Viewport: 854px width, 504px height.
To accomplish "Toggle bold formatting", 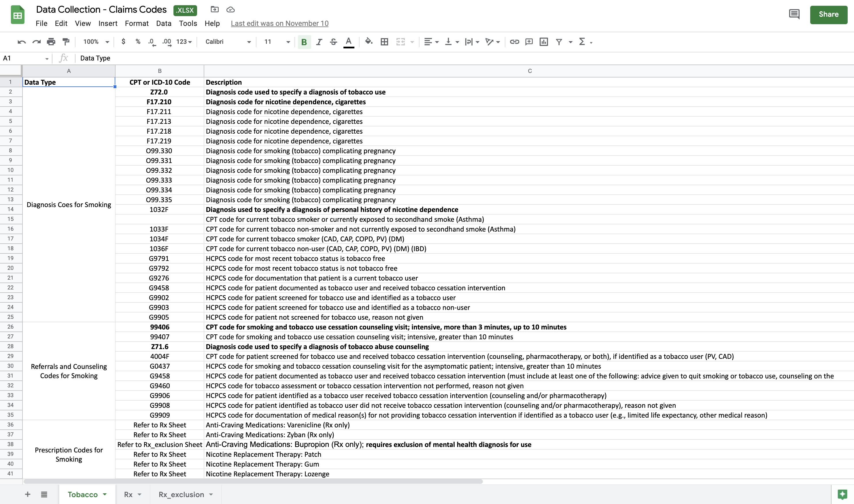I will click(304, 42).
